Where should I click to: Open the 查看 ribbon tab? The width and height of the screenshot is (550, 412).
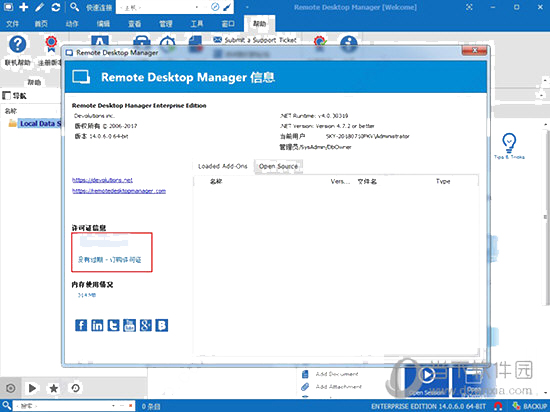[x=134, y=24]
